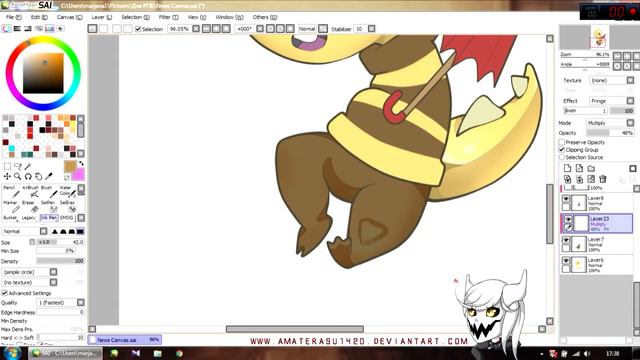
Task: Click the foreground brown color swatch
Action: click(x=70, y=166)
